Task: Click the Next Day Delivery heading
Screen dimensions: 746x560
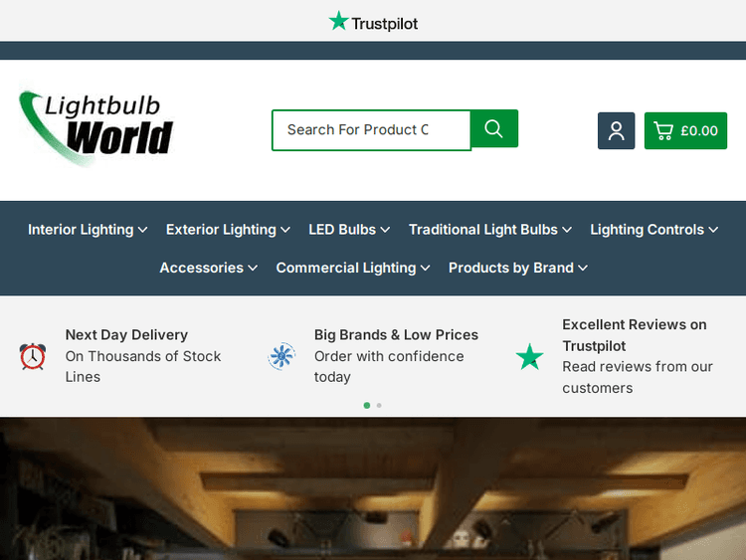Action: tap(126, 335)
